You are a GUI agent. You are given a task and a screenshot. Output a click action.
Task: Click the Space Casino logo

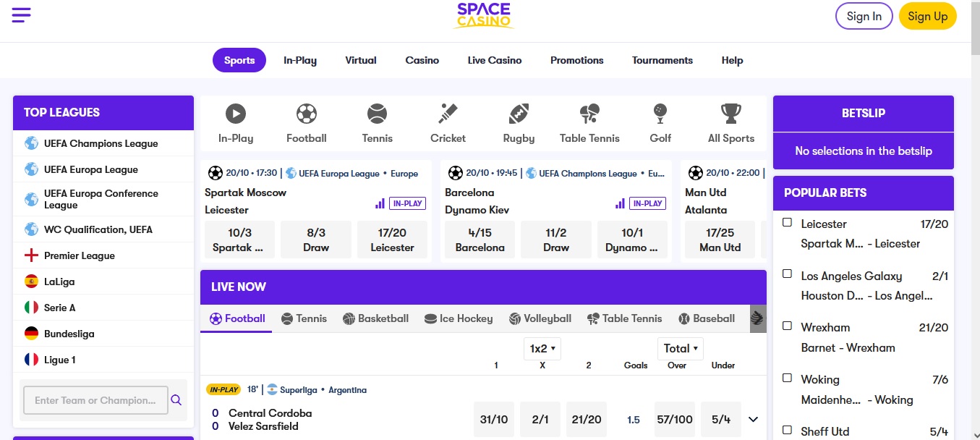tap(484, 16)
